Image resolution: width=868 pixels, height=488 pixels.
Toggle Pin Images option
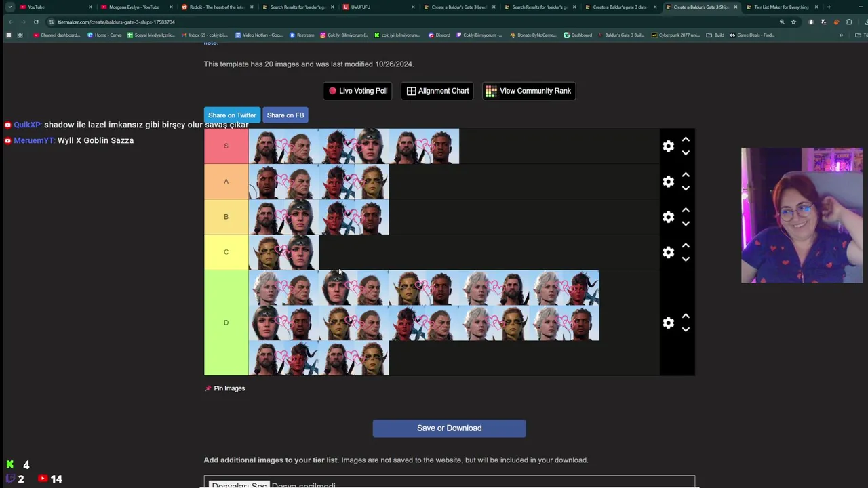click(224, 388)
